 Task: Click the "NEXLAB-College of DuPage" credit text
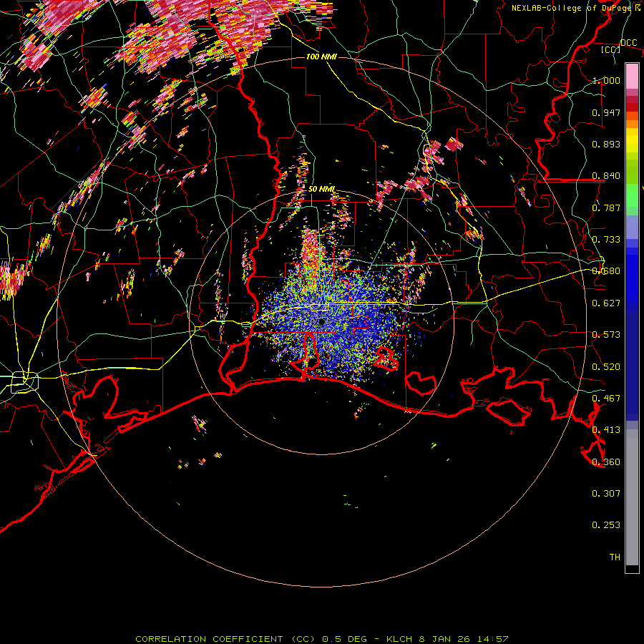click(570, 8)
